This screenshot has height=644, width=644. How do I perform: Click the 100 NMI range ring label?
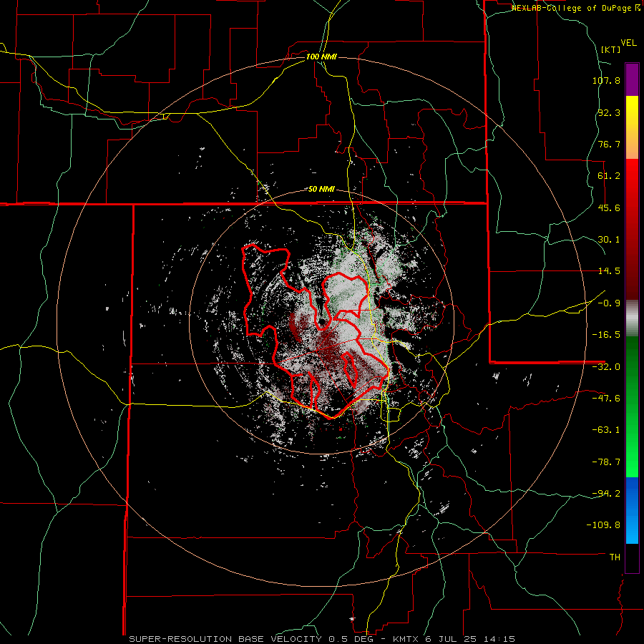pos(321,57)
